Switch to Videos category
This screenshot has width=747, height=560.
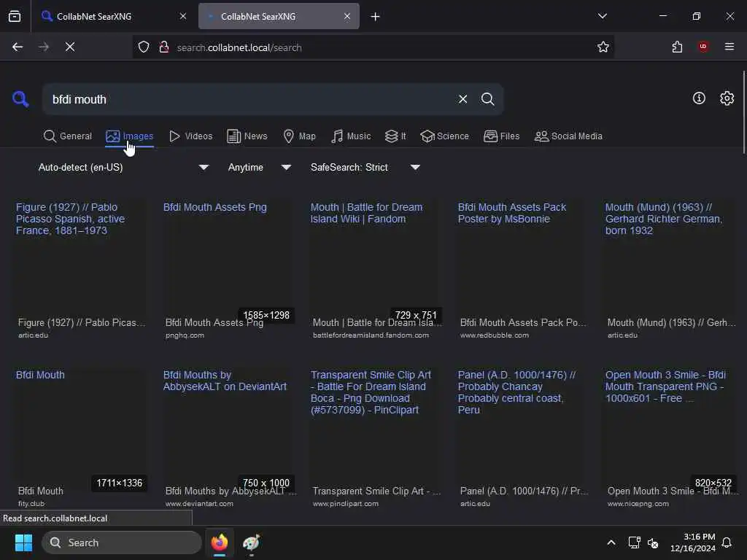click(x=190, y=136)
